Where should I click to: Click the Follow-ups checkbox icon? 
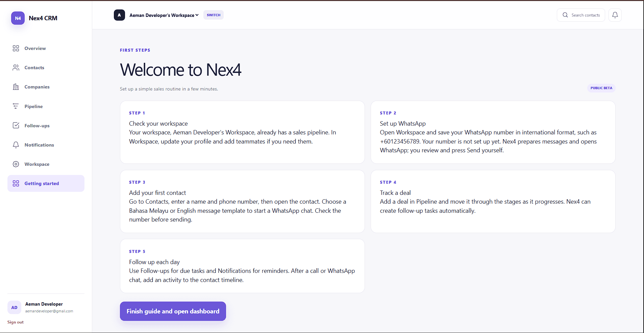click(16, 126)
